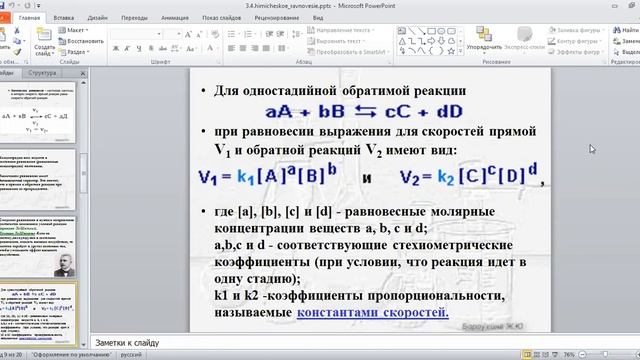
Task: Open Экспресс-стили quick styles gallery
Action: [524, 39]
